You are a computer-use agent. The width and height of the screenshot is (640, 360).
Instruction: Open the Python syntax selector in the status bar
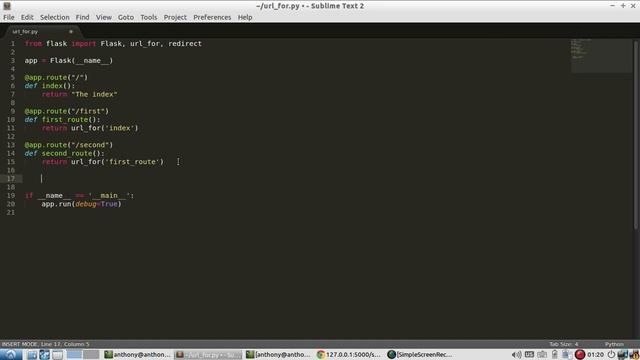click(614, 344)
